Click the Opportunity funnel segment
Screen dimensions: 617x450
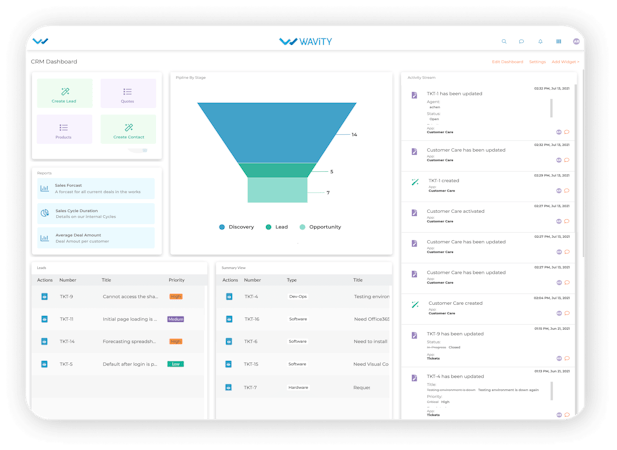(x=277, y=190)
